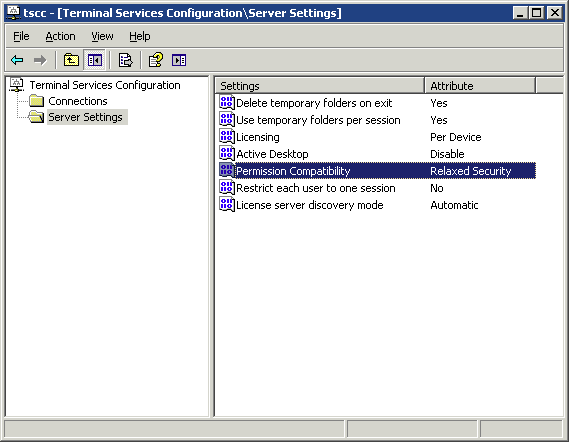Click the License server discovery mode icon

coord(227,205)
